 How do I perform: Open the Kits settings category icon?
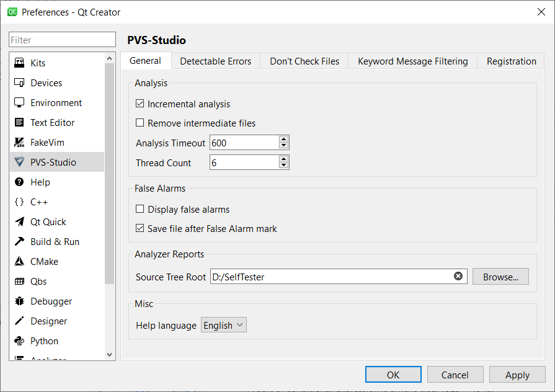pyautogui.click(x=19, y=63)
